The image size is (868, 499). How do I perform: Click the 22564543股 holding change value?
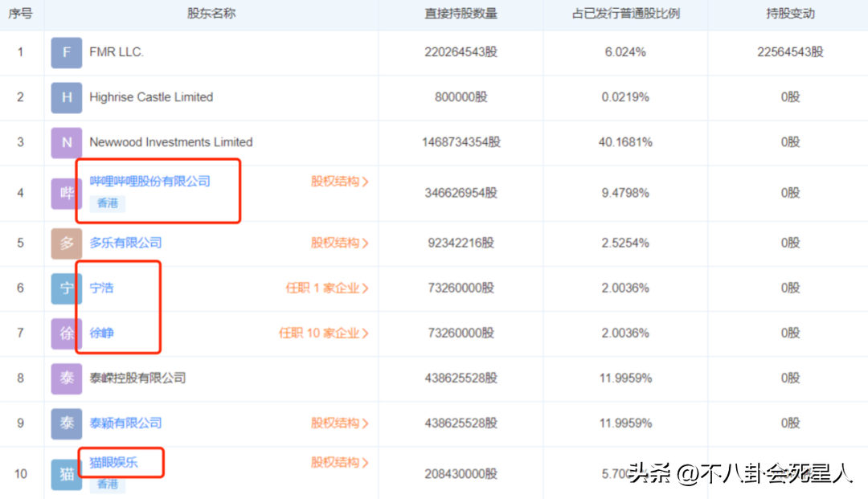coord(791,52)
